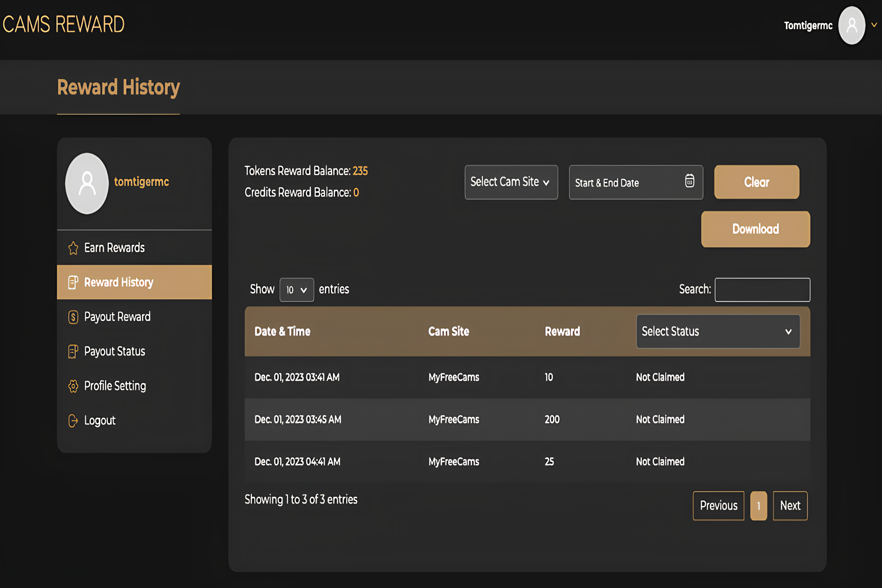882x588 pixels.
Task: Expand the Tomtigermc account chevron menu
Action: point(874,25)
